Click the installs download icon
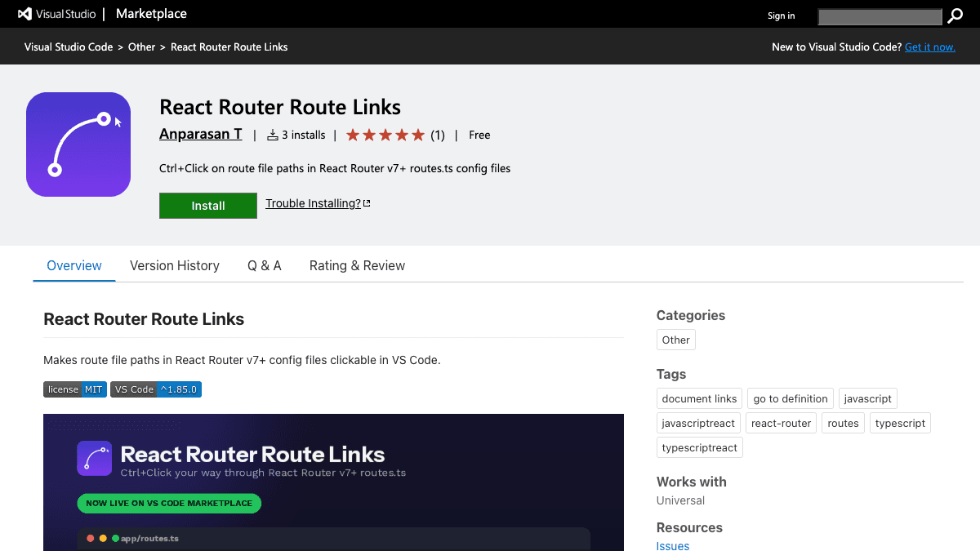980x551 pixels. pyautogui.click(x=273, y=135)
